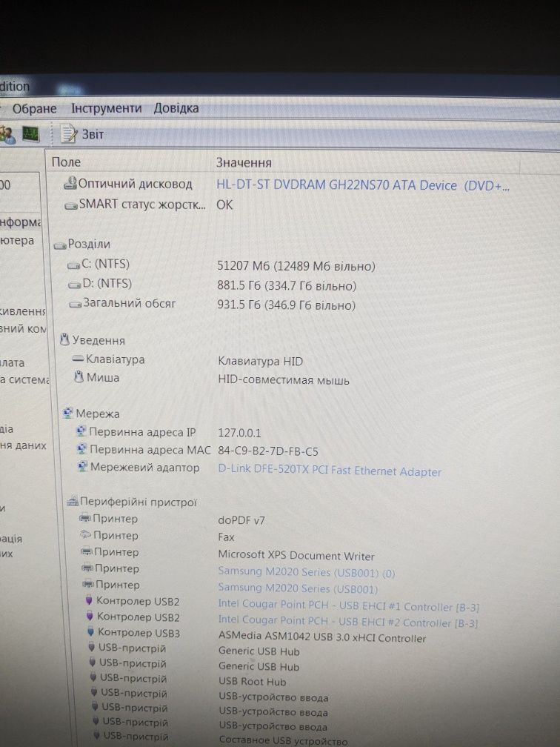
Task: Click the optical drive icon
Action: 70,183
